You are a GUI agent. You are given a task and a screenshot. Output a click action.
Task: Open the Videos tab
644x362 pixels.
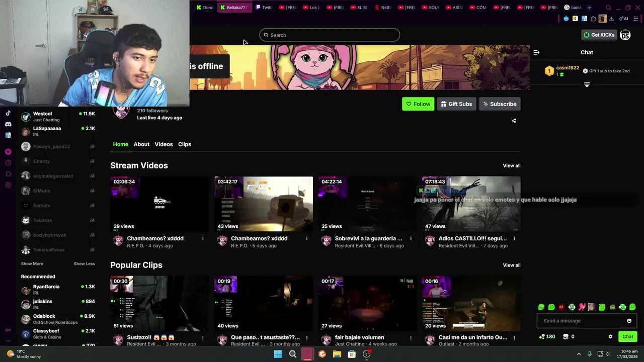(x=164, y=144)
